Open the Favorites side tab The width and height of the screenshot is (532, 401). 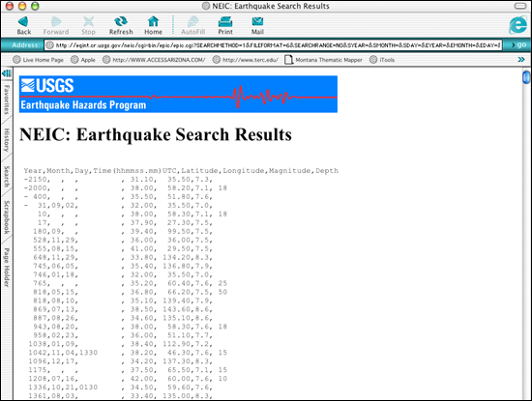[x=7, y=100]
